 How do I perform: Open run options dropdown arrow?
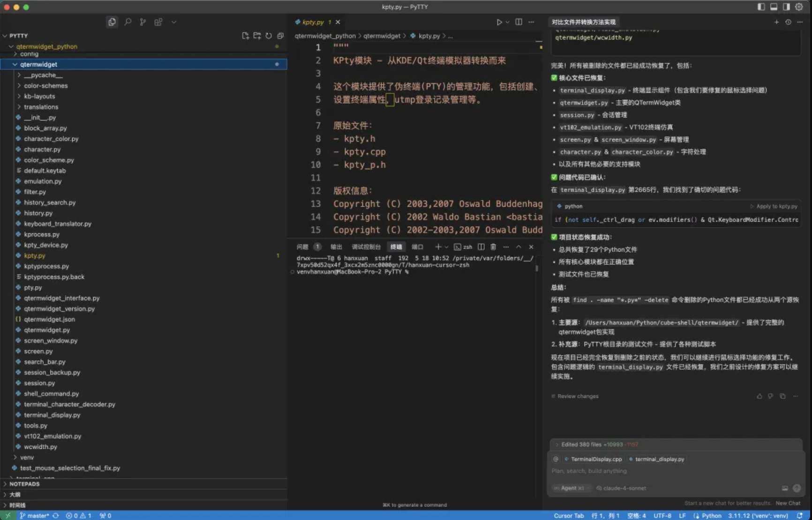point(507,22)
